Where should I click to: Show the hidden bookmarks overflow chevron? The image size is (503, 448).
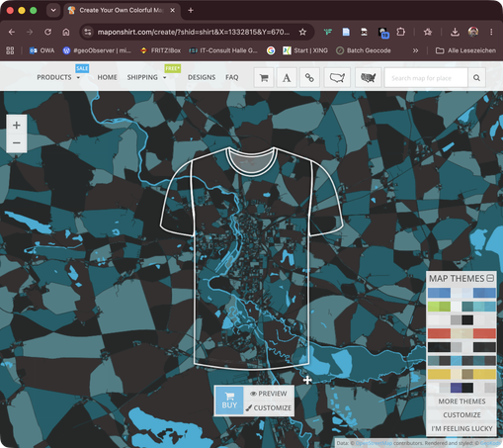click(415, 50)
